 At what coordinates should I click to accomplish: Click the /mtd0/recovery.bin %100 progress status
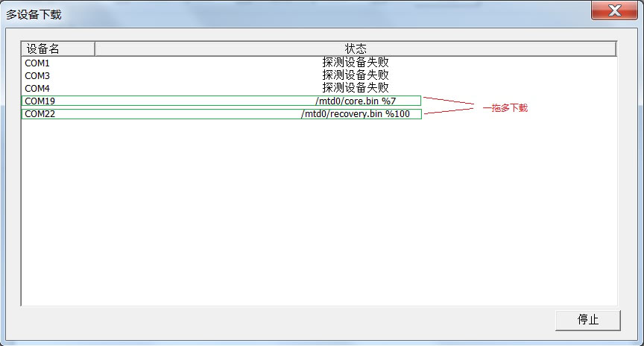tap(356, 114)
